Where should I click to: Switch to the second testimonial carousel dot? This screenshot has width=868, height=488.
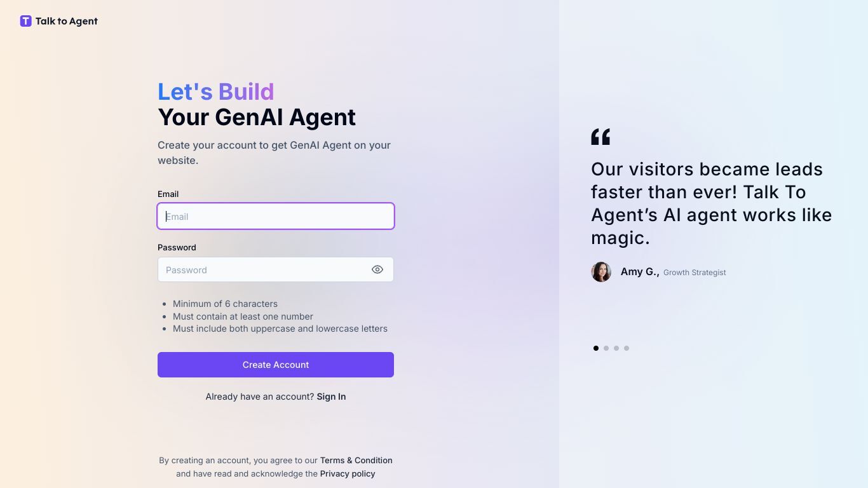[606, 348]
